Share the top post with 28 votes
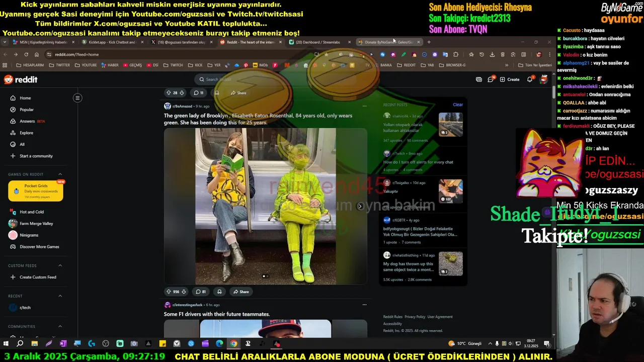Viewport: 644px width, 362px height. [x=238, y=93]
